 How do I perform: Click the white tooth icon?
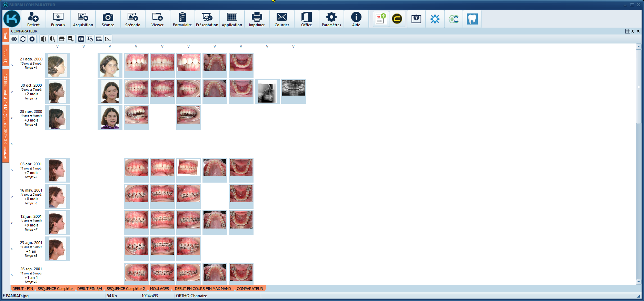coord(472,19)
